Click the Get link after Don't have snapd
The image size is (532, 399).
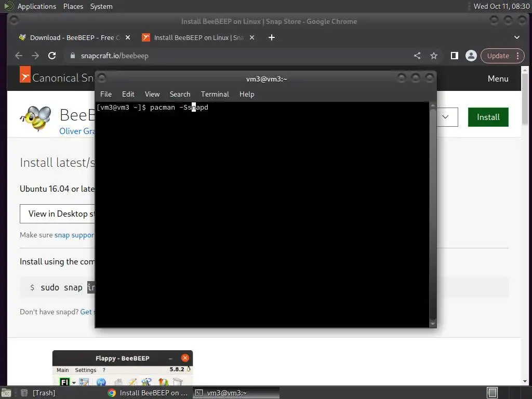point(86,312)
